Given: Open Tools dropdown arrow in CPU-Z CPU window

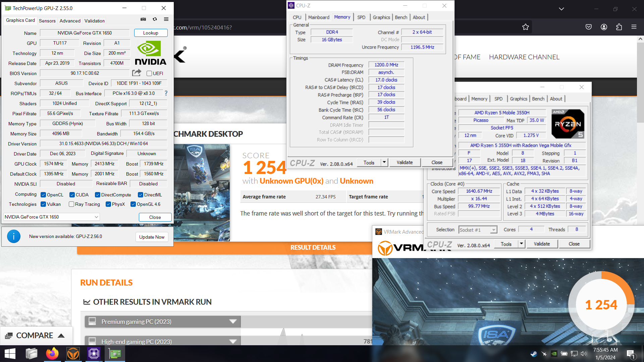Looking at the screenshot, I should point(522,244).
